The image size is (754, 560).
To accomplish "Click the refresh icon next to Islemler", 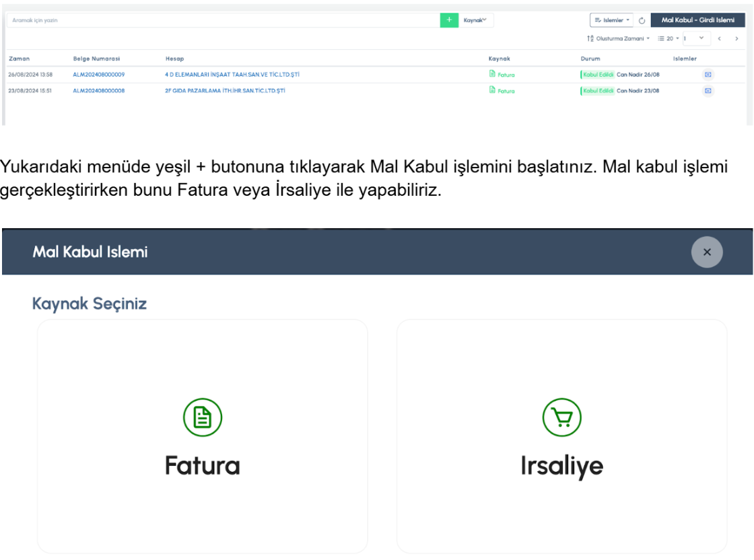I will click(642, 20).
